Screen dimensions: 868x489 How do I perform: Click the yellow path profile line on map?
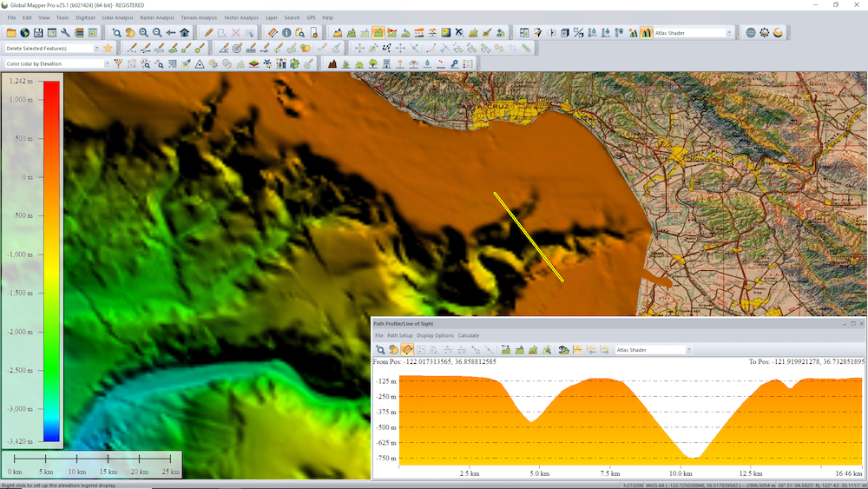point(529,237)
